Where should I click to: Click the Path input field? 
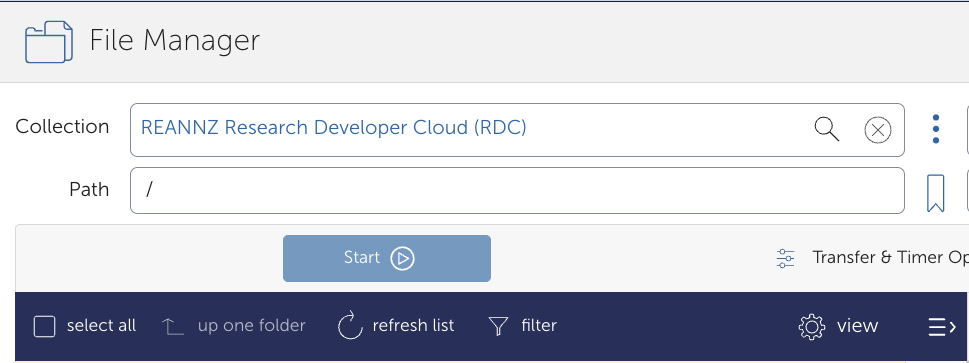pos(517,190)
